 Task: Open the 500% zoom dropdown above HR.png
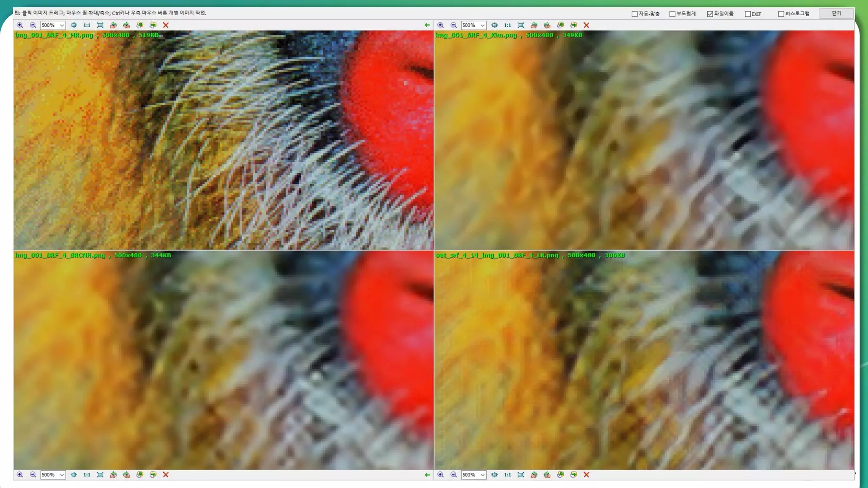coord(62,25)
